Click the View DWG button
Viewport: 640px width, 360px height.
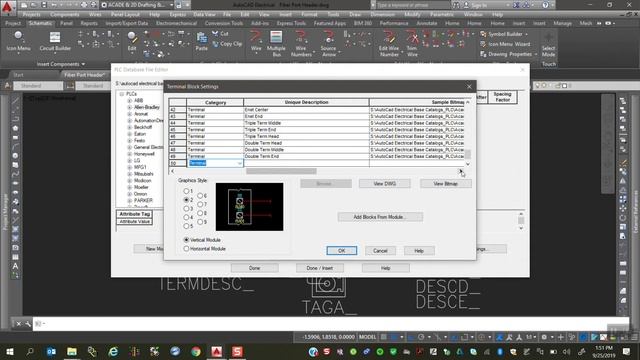click(384, 184)
